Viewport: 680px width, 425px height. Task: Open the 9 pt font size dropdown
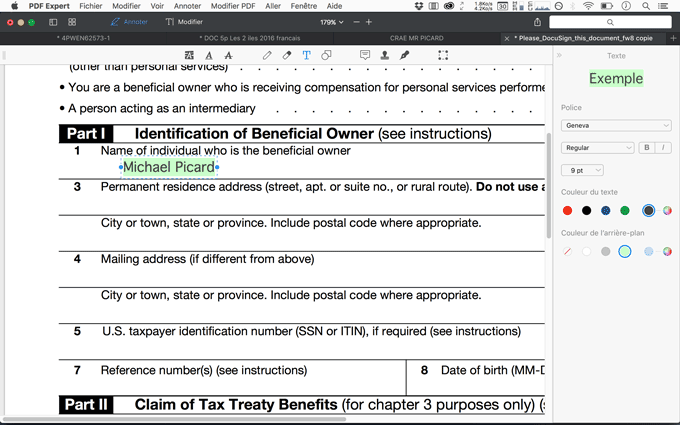point(582,170)
